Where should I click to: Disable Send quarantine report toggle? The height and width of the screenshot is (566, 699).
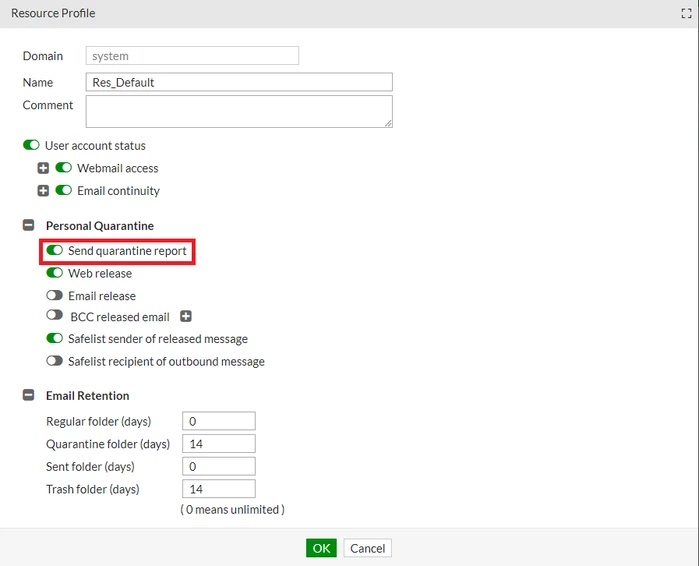click(x=54, y=250)
